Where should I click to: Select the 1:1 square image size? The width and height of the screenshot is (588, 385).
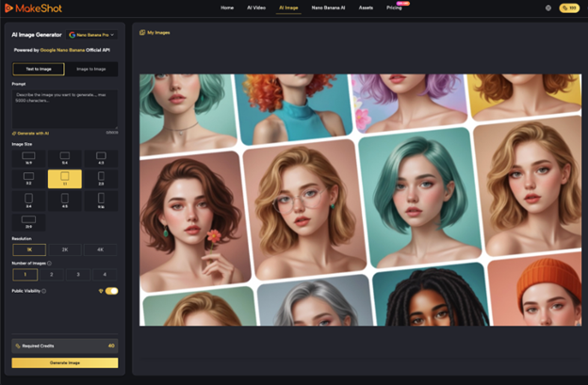(65, 179)
